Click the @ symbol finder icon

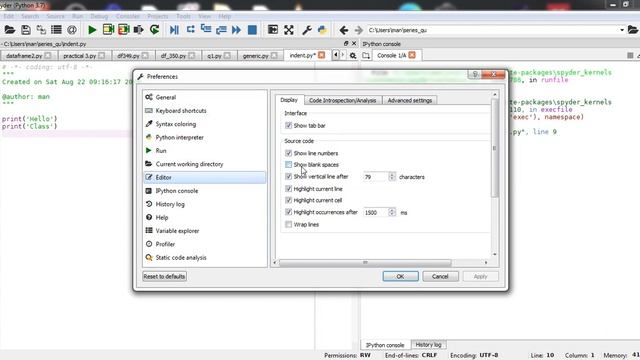coord(72,30)
